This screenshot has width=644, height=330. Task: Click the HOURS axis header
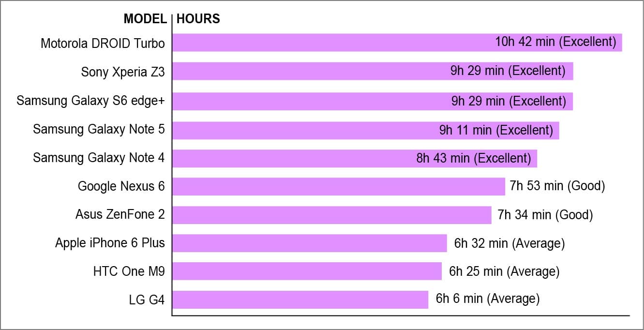(198, 19)
